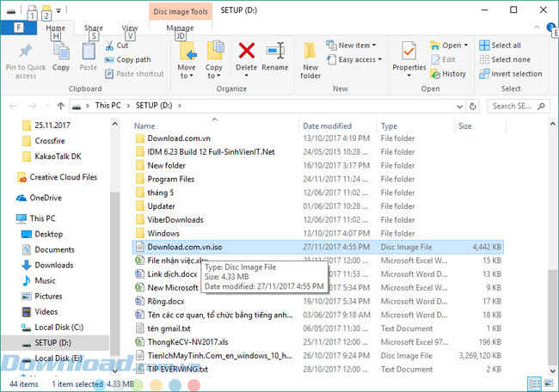Image resolution: width=559 pixels, height=392 pixels.
Task: Sort by the Type column header
Action: point(389,126)
